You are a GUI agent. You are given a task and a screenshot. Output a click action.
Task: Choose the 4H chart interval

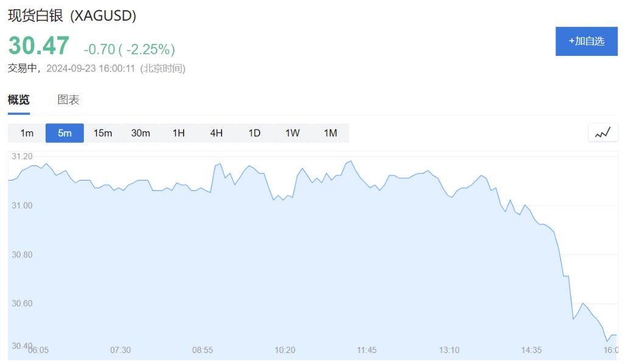(x=217, y=133)
